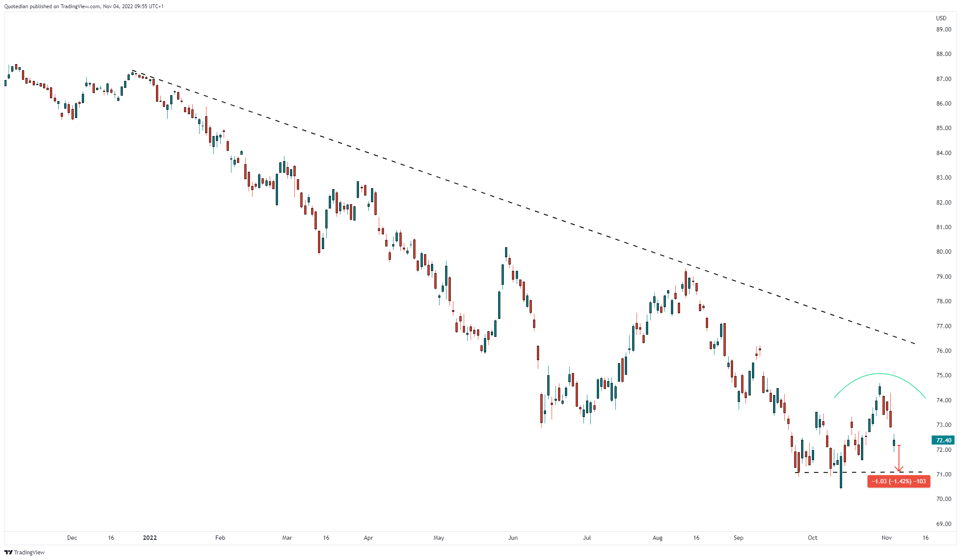
Task: Click the Feb label on the time axis
Action: coord(220,538)
